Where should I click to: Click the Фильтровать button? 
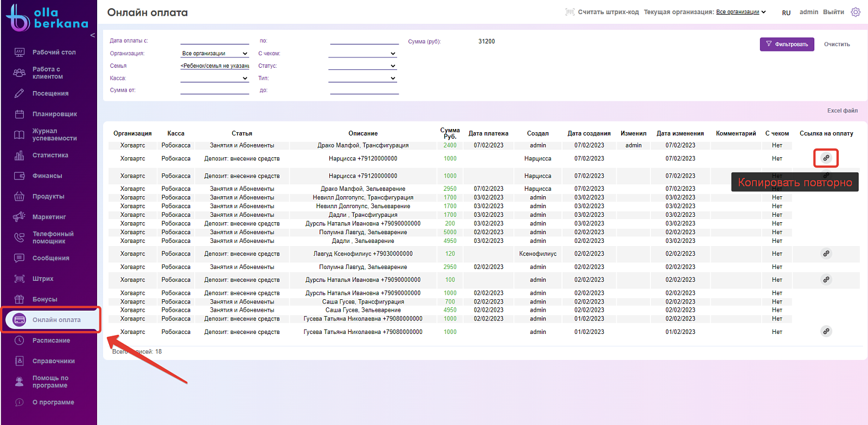point(787,44)
